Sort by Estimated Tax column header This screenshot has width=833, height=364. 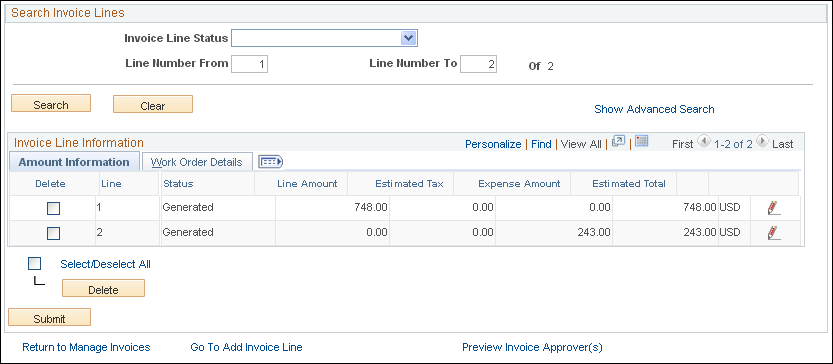point(409,184)
